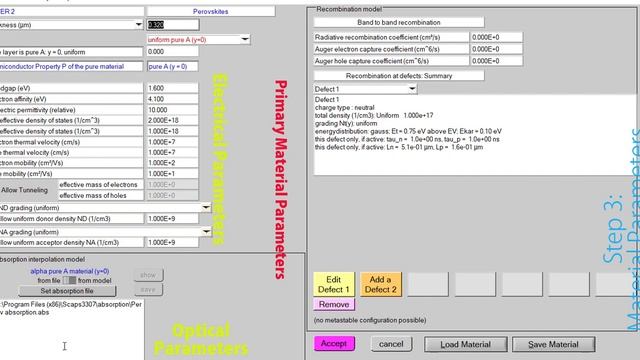Click the Accept button
Screen dimensions: 640x360
(x=334, y=343)
